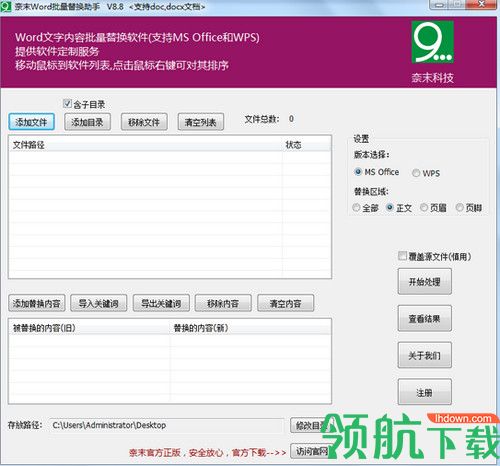Click the 被替换的内容(旧) column header
The height and width of the screenshot is (466, 500).
tap(89, 328)
